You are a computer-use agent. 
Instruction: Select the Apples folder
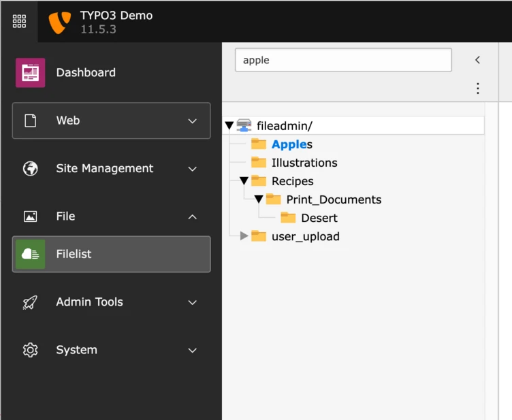click(x=291, y=144)
